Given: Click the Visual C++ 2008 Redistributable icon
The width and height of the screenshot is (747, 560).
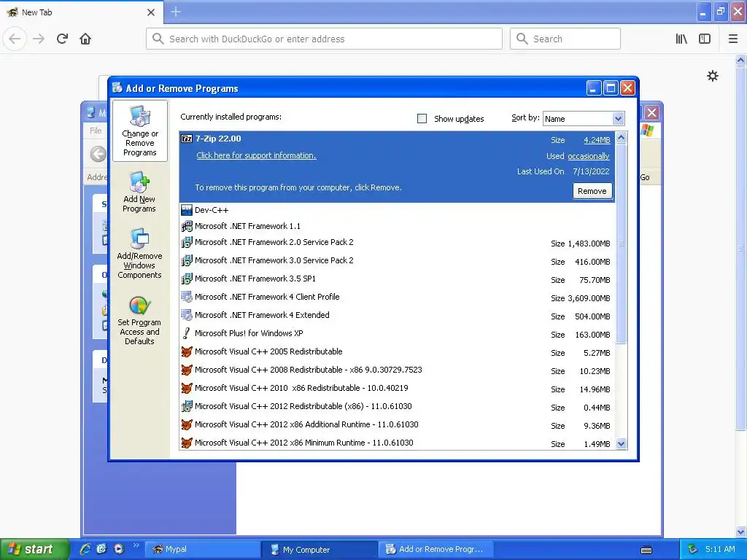Looking at the screenshot, I should coord(187,370).
